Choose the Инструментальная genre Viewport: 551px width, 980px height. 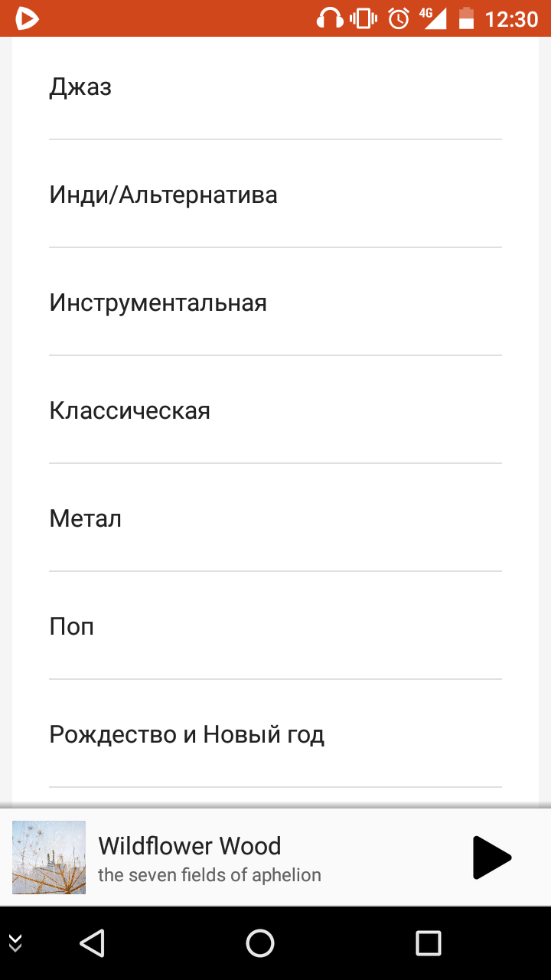pyautogui.click(x=275, y=302)
